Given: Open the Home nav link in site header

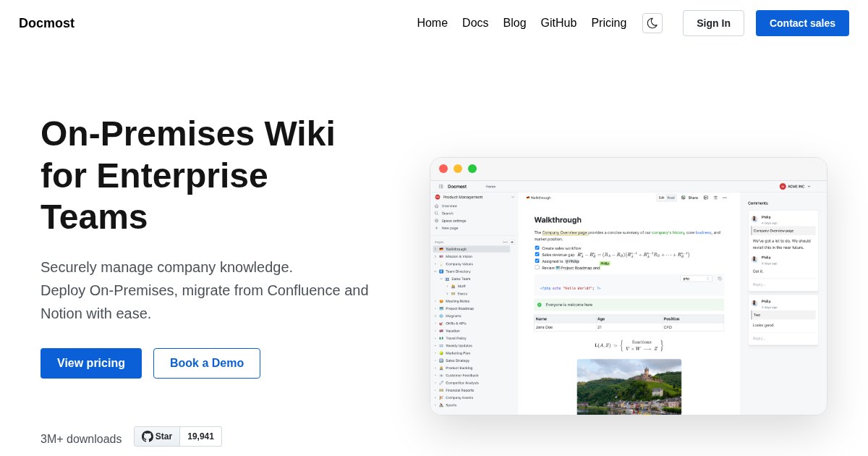Looking at the screenshot, I should [432, 23].
